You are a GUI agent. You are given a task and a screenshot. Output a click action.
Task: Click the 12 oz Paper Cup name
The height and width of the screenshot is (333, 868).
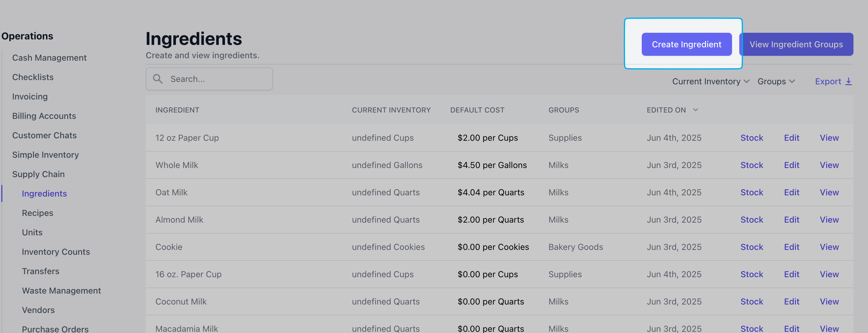pyautogui.click(x=187, y=138)
